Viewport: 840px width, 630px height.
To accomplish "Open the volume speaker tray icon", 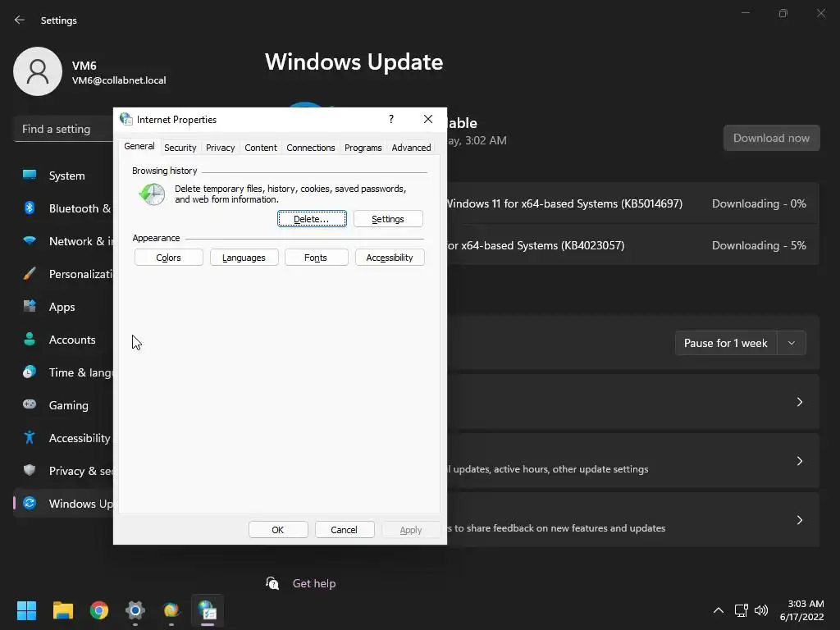I will [761, 610].
